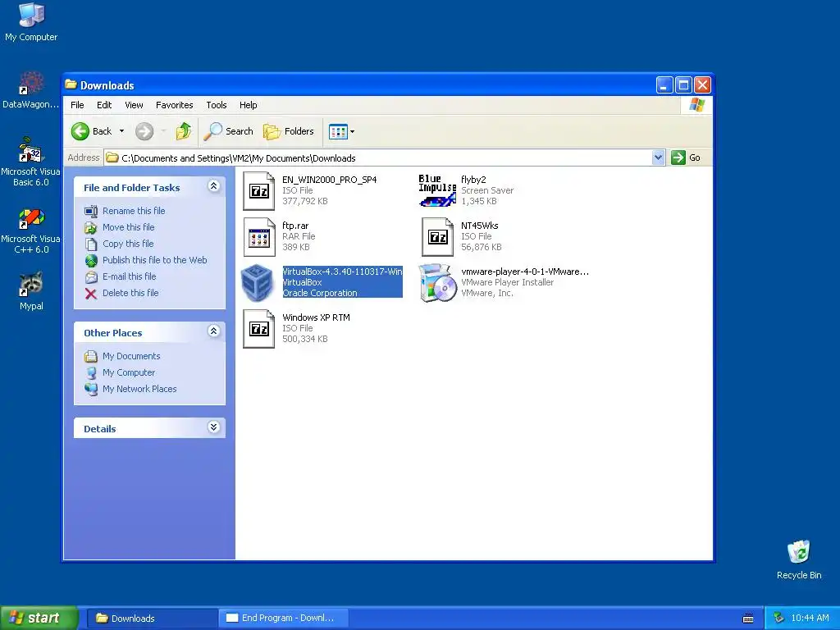Click E-mail this file link
Image resolution: width=840 pixels, height=630 pixels.
tap(129, 276)
